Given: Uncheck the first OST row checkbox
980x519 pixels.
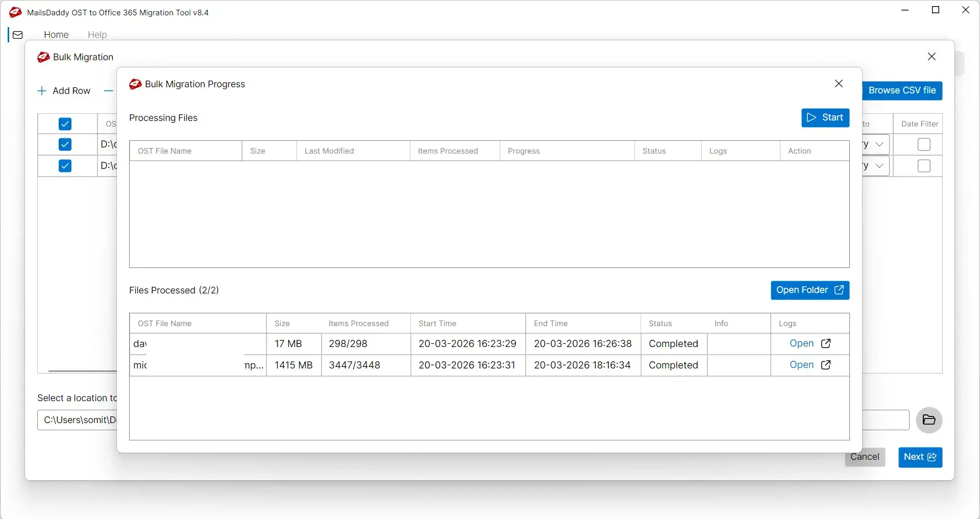Looking at the screenshot, I should pos(65,144).
